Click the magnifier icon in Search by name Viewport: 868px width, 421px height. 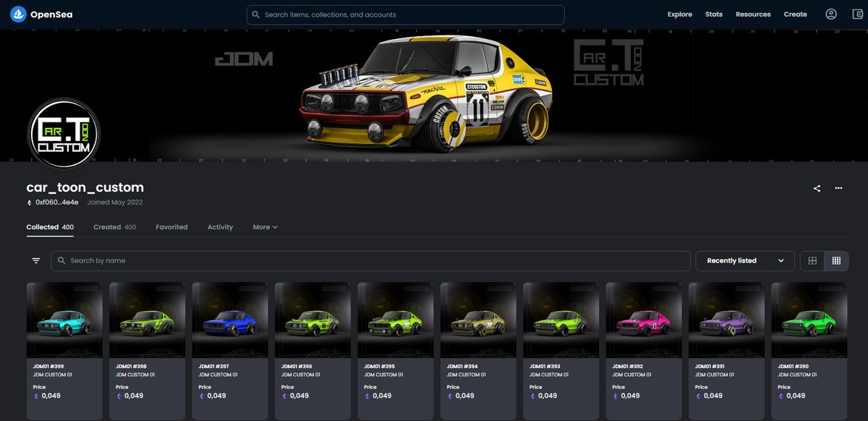click(61, 260)
